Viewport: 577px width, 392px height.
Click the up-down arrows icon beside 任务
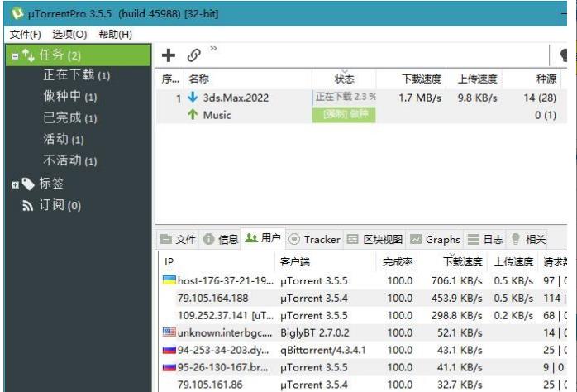[28, 55]
